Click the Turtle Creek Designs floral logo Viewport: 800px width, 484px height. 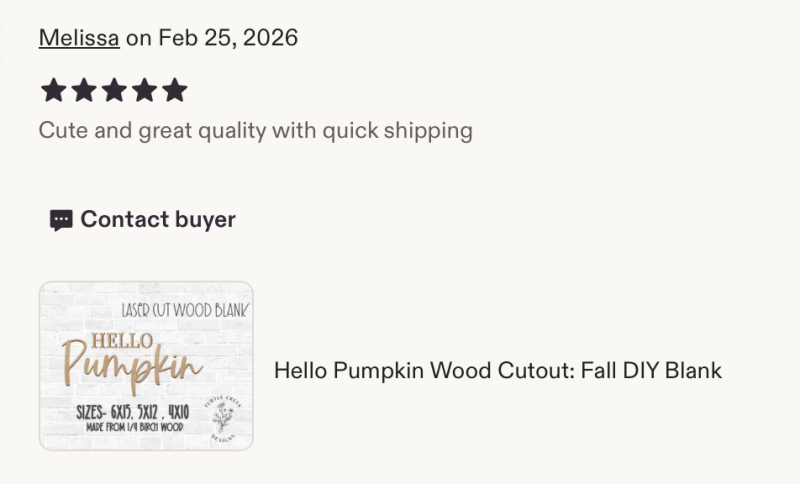click(x=223, y=418)
